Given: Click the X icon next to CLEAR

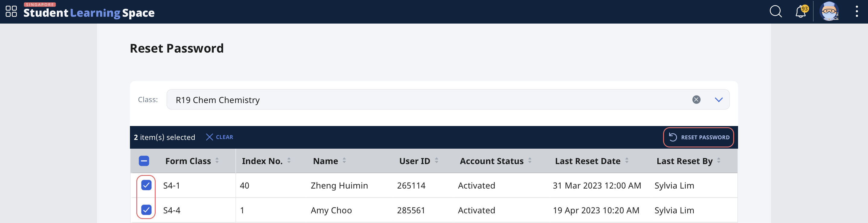Looking at the screenshot, I should (x=209, y=137).
